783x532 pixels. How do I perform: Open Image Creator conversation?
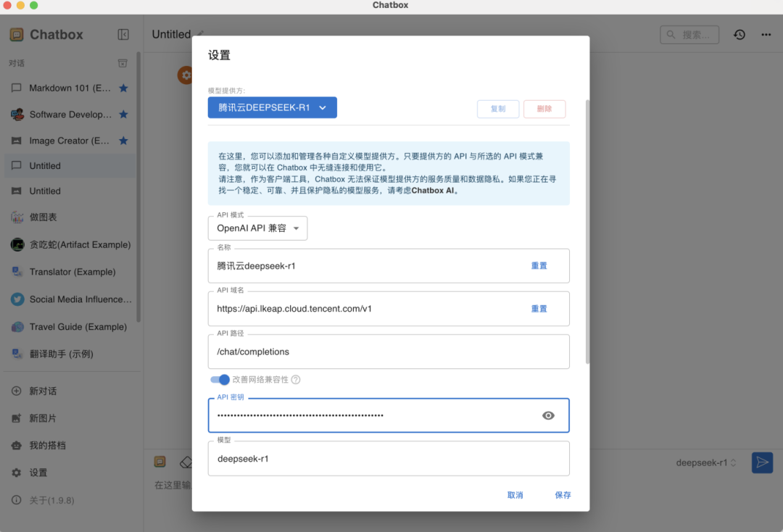70,141
